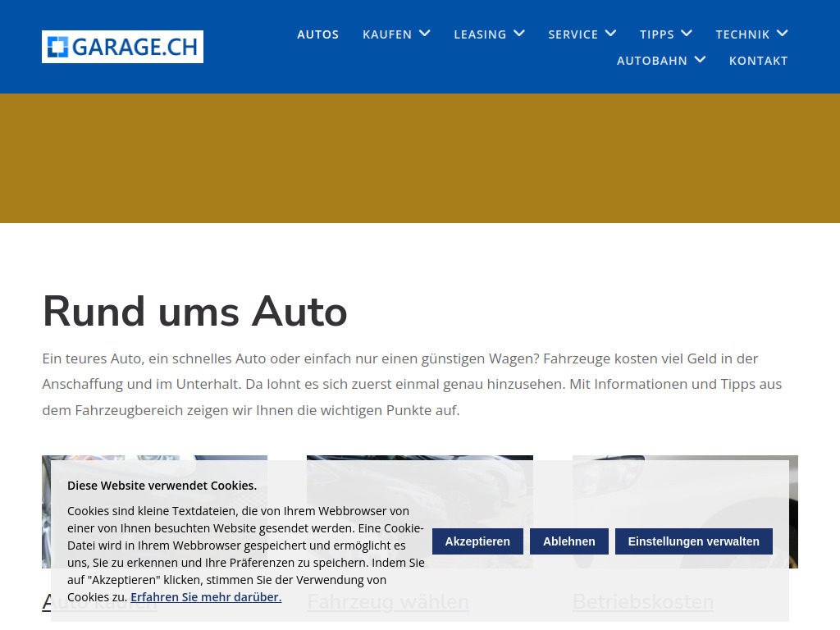Viewport: 840px width, 630px height.
Task: Select the AUTOS menu item
Action: click(317, 34)
